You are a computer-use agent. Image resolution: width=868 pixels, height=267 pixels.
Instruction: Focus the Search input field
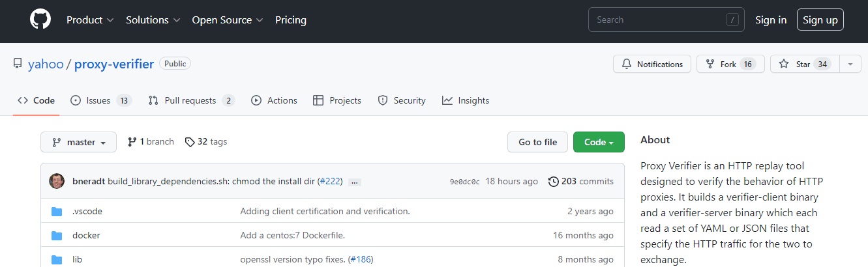tap(666, 20)
